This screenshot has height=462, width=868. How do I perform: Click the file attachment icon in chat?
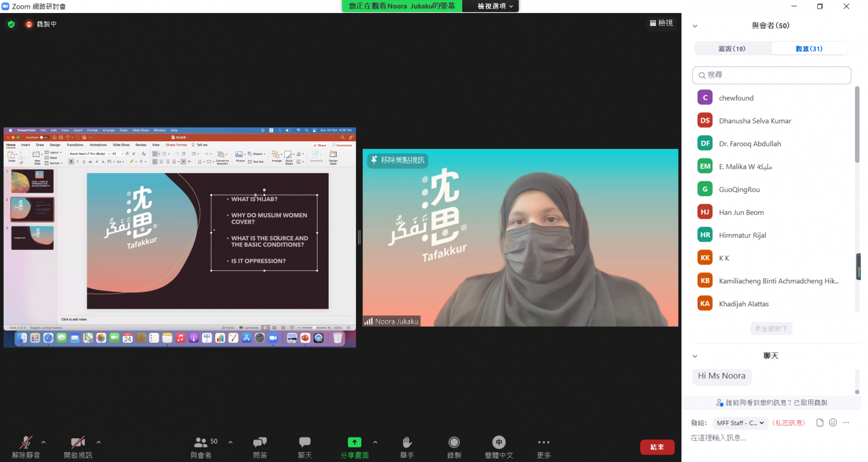click(820, 423)
